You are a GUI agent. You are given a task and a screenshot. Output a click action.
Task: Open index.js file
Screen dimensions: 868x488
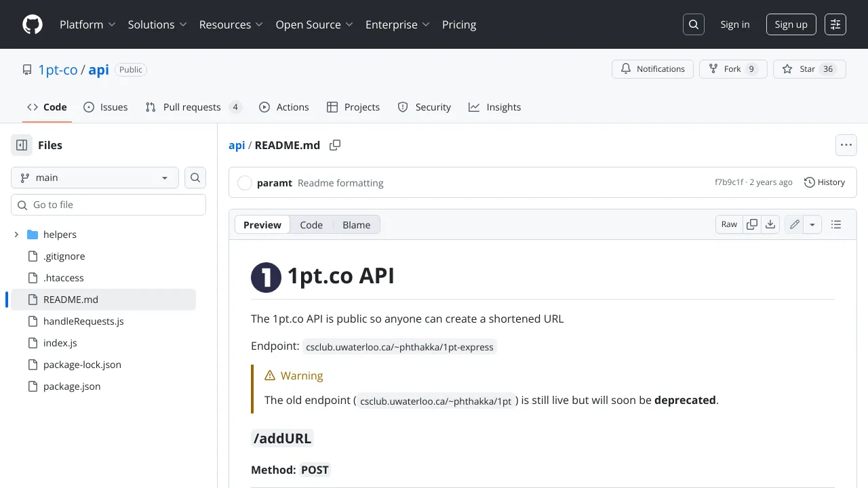60,343
